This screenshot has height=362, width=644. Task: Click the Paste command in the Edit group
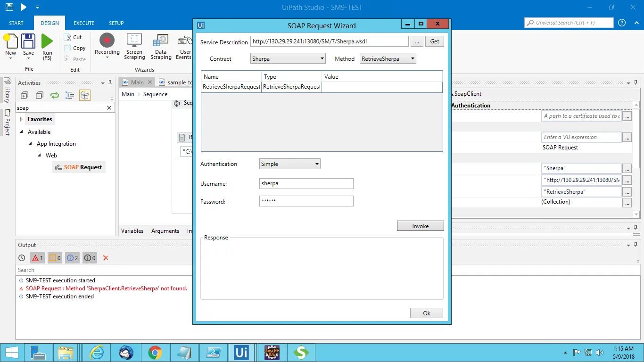click(75, 59)
